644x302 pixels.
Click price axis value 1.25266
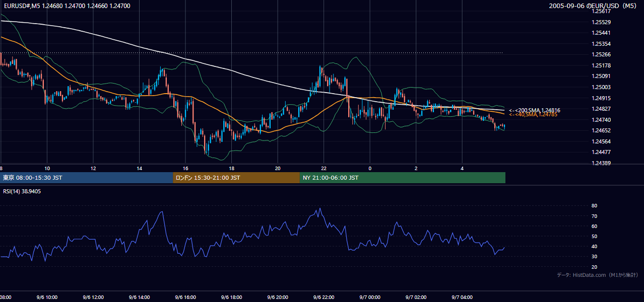602,55
